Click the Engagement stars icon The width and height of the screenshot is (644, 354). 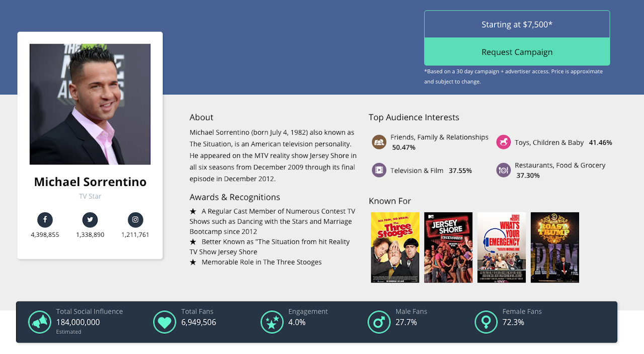pos(272,322)
